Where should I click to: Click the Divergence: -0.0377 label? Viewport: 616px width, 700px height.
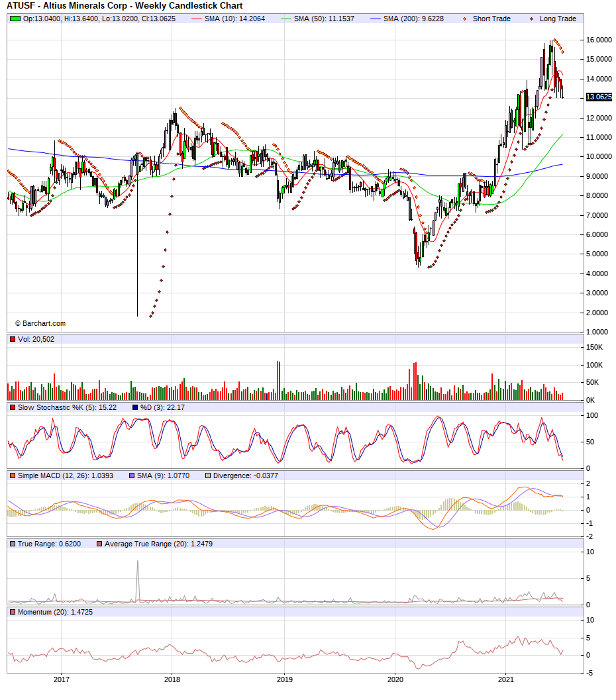click(246, 476)
